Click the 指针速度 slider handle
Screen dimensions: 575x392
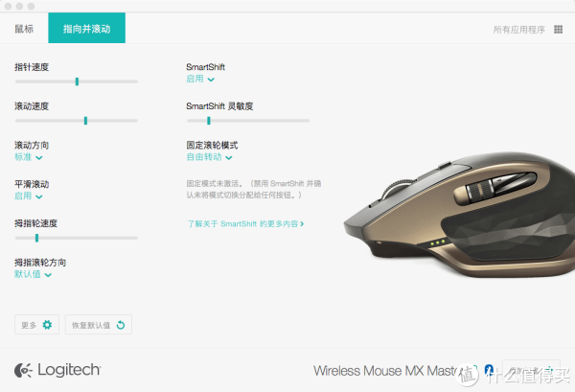point(77,81)
